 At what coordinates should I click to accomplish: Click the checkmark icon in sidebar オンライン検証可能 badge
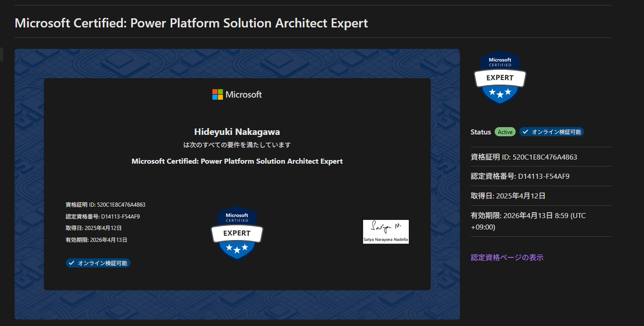pyautogui.click(x=526, y=132)
